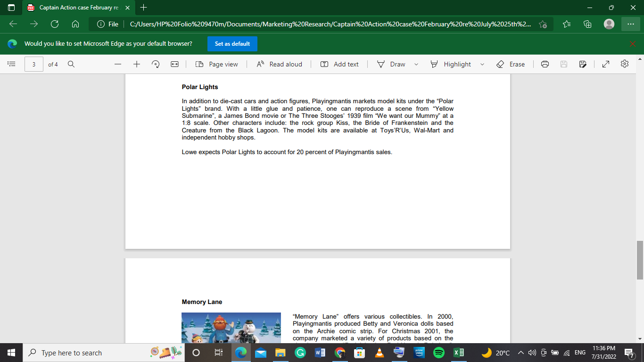This screenshot has width=644, height=362.
Task: Open Prime Video from the taskbar
Action: point(419,353)
